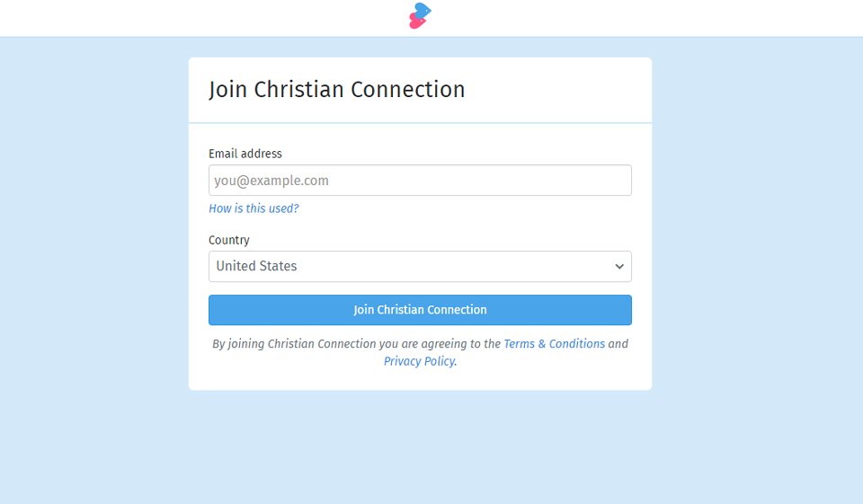Open the Country dropdown
This screenshot has width=863, height=504.
click(x=420, y=267)
